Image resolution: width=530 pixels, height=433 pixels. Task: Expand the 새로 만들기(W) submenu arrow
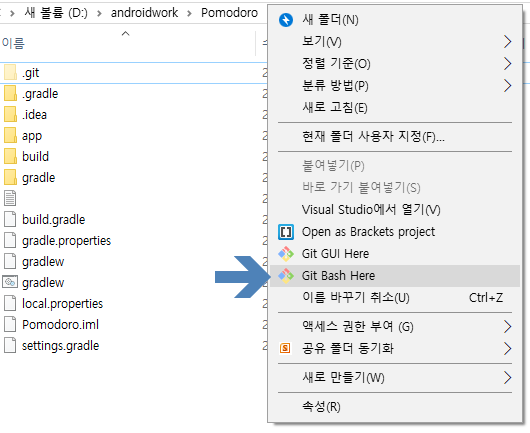(x=507, y=378)
